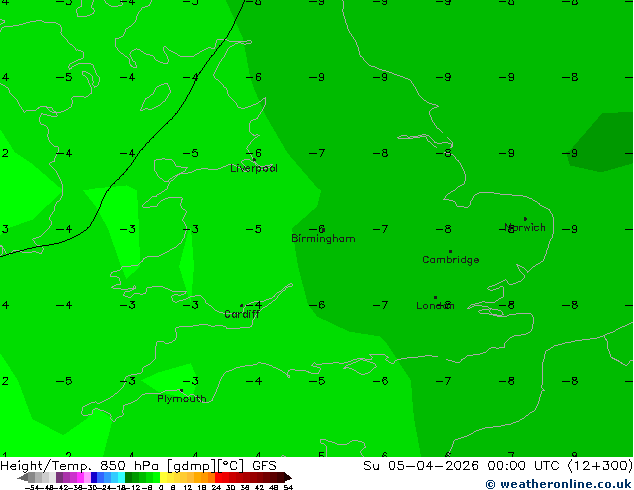
Task: Click the bright red legend swatch at 24
Action: (x=218, y=477)
